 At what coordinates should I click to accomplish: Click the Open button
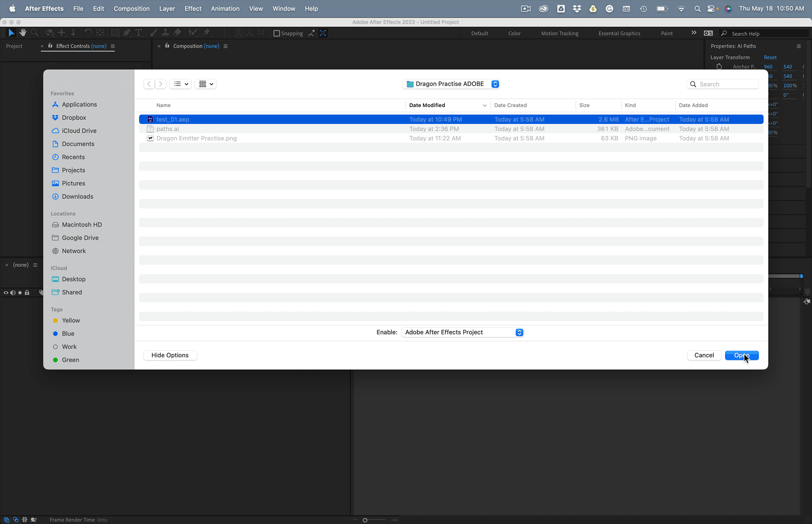click(742, 355)
